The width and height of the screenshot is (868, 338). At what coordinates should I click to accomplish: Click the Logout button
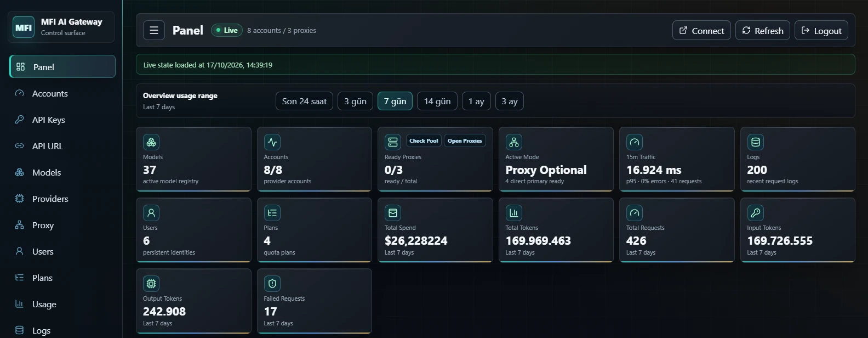coord(821,30)
